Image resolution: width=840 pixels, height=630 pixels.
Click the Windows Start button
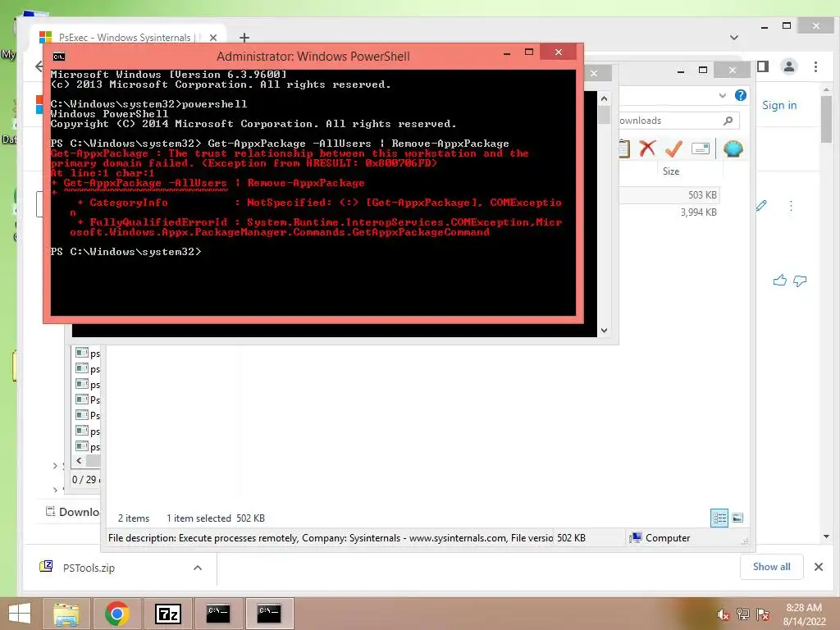coord(20,614)
